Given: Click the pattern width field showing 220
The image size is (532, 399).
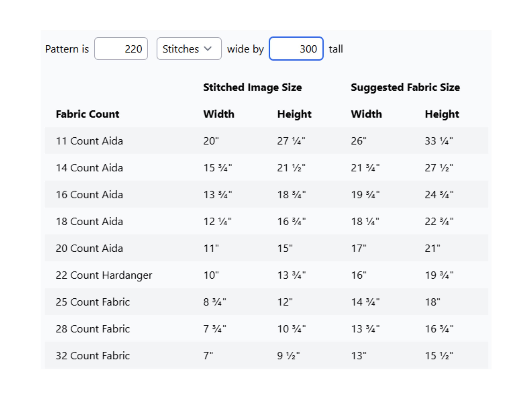Looking at the screenshot, I should (121, 49).
